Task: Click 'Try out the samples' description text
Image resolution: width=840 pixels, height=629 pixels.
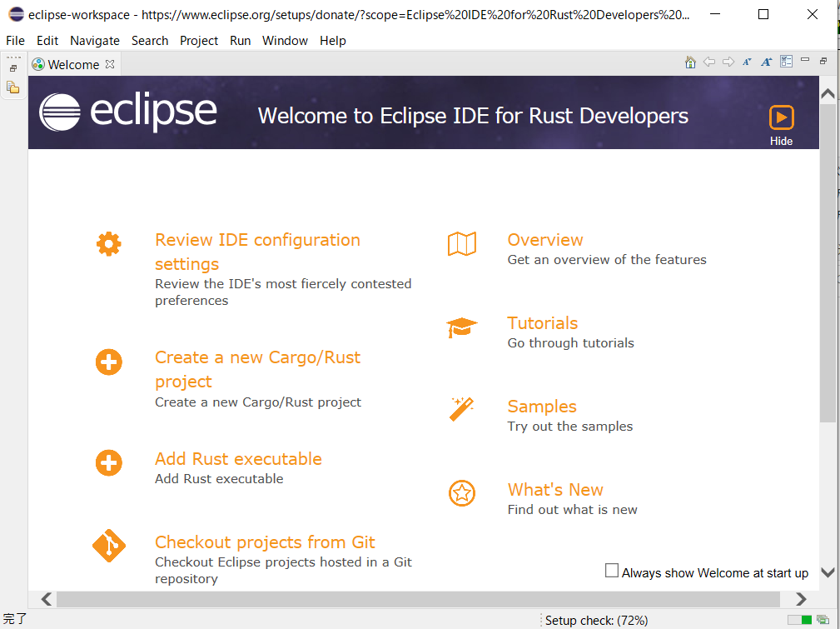Action: 570,427
